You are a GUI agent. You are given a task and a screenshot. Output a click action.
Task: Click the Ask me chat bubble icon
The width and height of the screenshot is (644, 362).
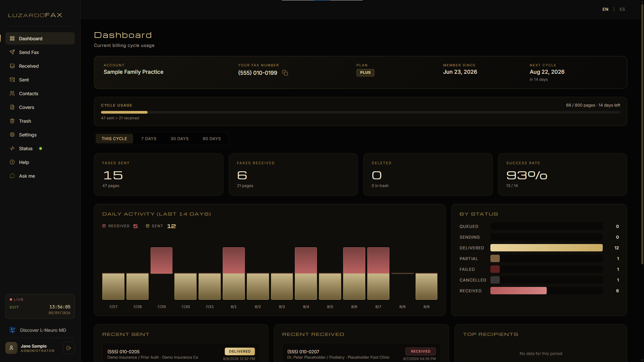point(12,176)
